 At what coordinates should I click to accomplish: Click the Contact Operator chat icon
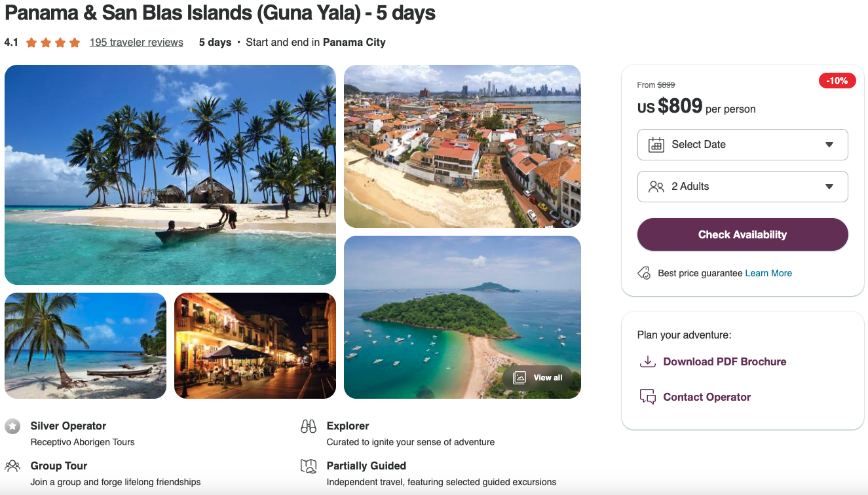[x=647, y=397]
